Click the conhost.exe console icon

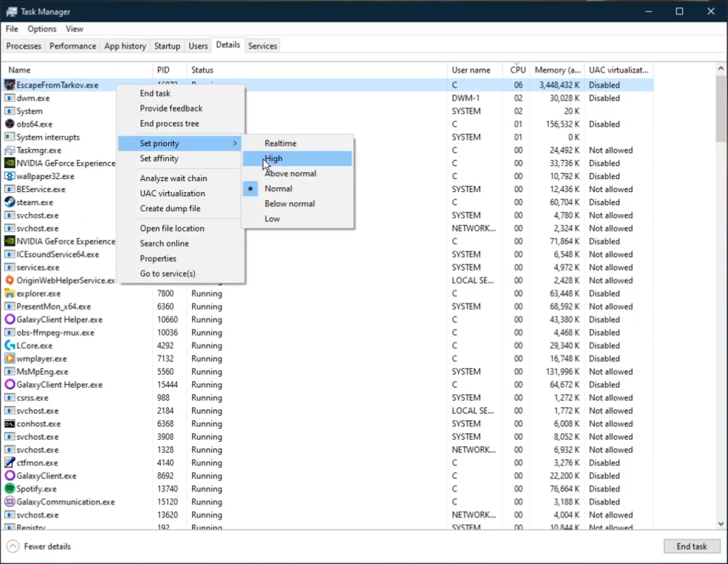point(10,424)
